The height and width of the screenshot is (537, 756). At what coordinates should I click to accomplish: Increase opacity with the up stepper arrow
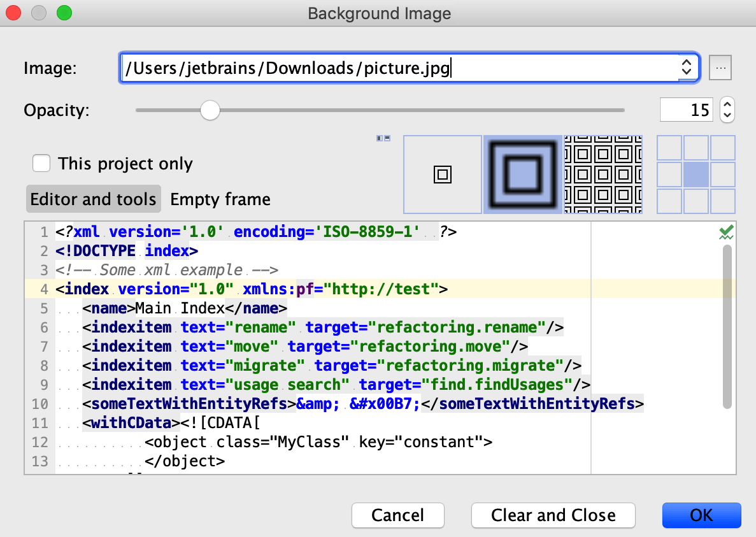727,104
